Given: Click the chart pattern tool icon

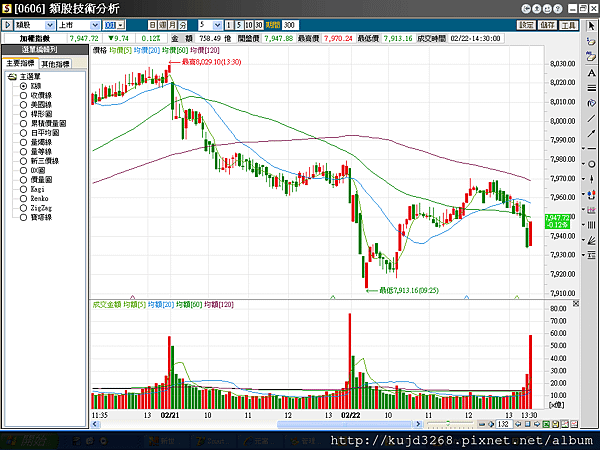Looking at the screenshot, I should (592, 210).
